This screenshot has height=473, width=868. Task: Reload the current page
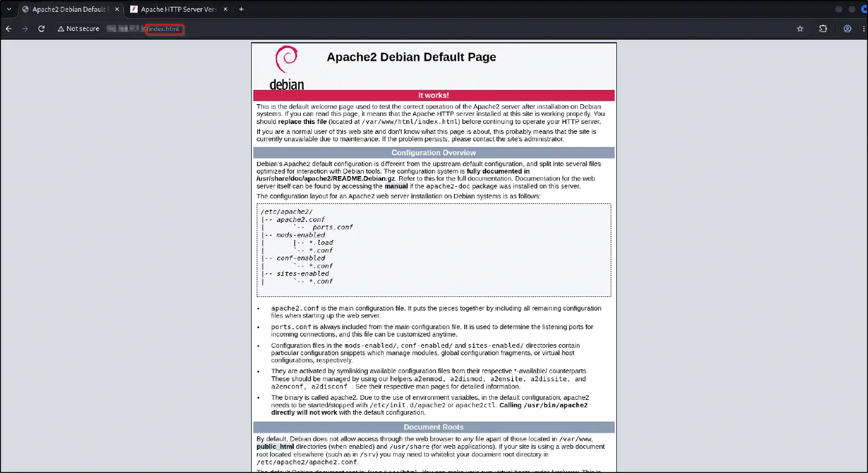pyautogui.click(x=42, y=29)
